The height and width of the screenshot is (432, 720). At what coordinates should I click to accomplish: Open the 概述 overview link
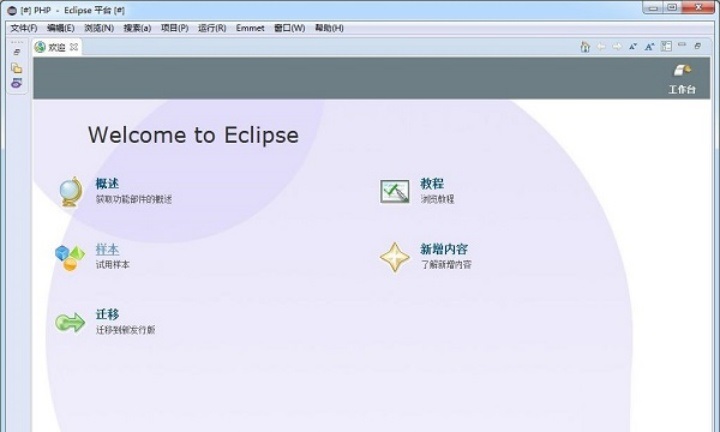coord(107,184)
